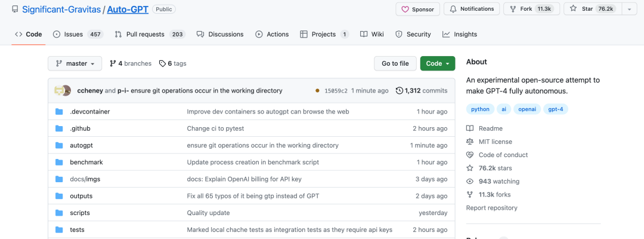Open commit 'Change ci to pytest'
The height and width of the screenshot is (239, 644).
click(216, 128)
